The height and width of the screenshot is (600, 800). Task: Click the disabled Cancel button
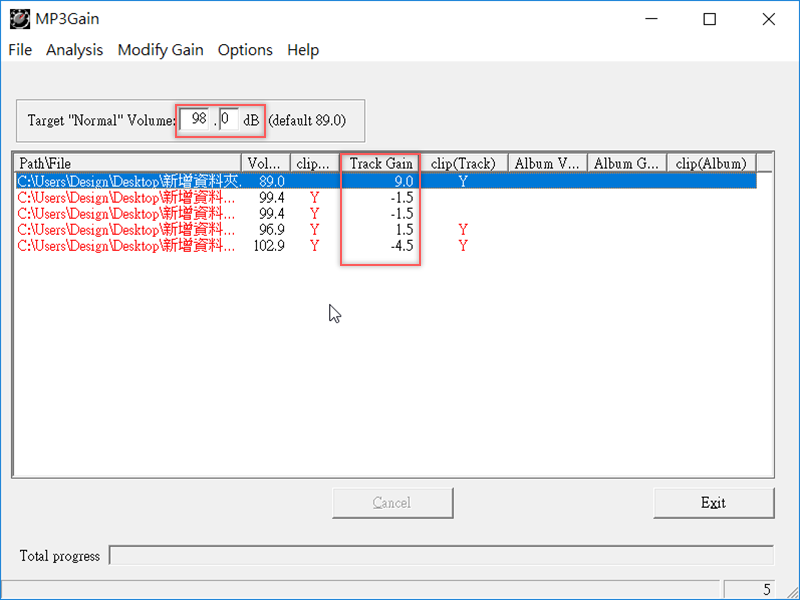coord(392,503)
